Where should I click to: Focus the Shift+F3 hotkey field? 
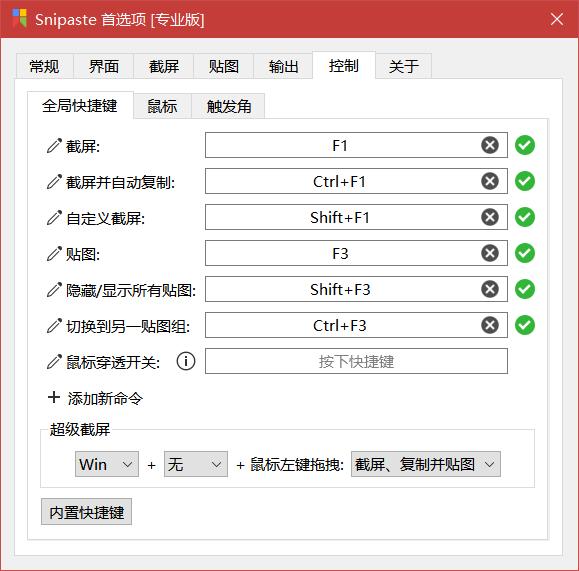coord(356,289)
